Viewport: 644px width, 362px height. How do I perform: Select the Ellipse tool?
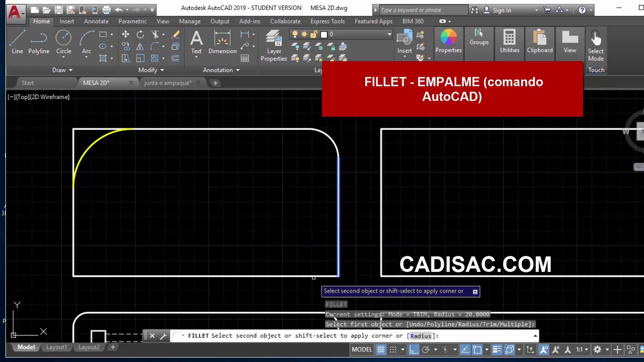103,47
